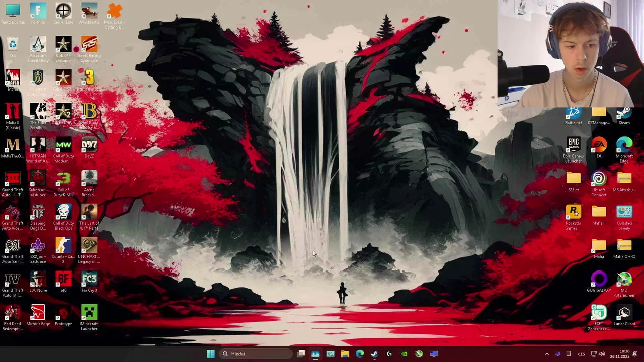
Task: Select the MSIAfterburner folder icon
Action: click(624, 182)
